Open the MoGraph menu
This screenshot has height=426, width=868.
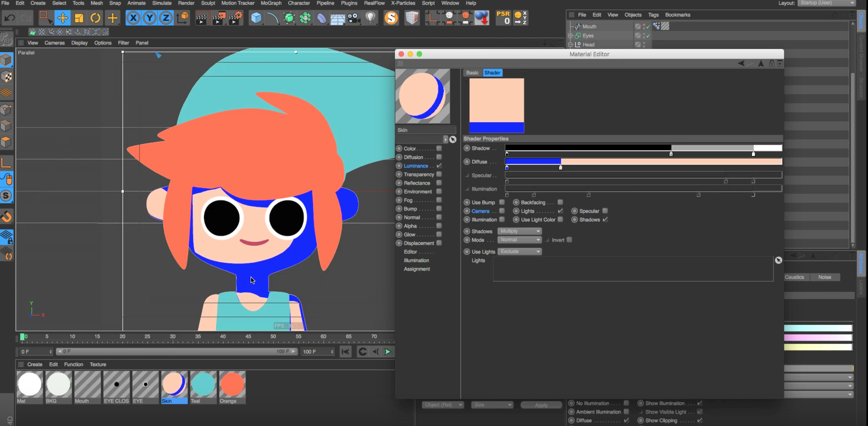coord(271,3)
